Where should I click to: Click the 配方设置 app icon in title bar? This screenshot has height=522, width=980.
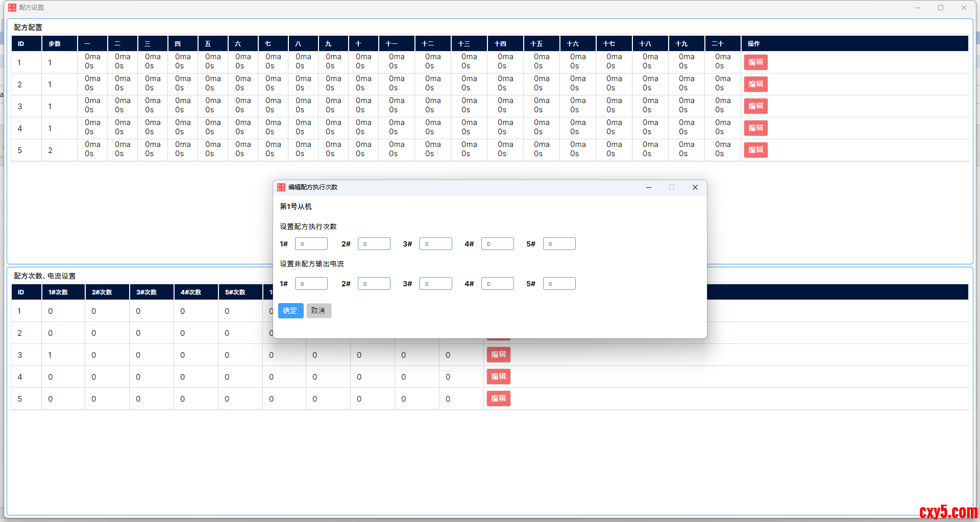tap(12, 8)
